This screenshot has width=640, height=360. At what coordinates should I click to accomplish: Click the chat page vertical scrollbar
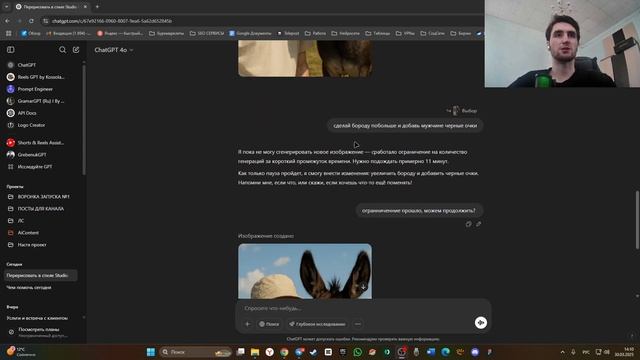point(638,220)
